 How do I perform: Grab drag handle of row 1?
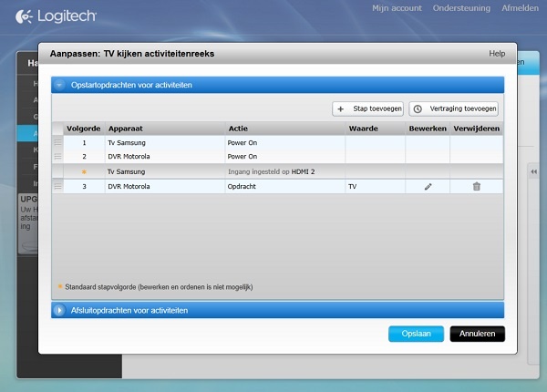(x=58, y=142)
